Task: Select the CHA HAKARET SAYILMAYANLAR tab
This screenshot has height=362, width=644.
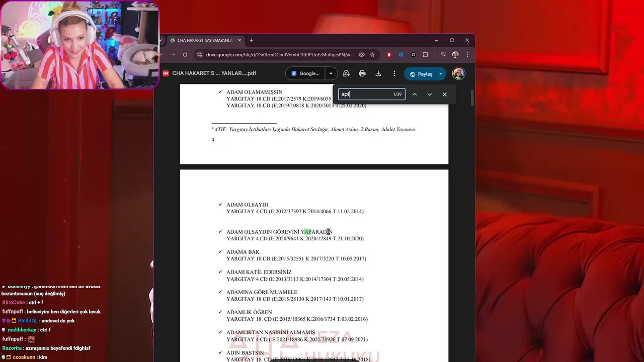Action: click(205, 40)
